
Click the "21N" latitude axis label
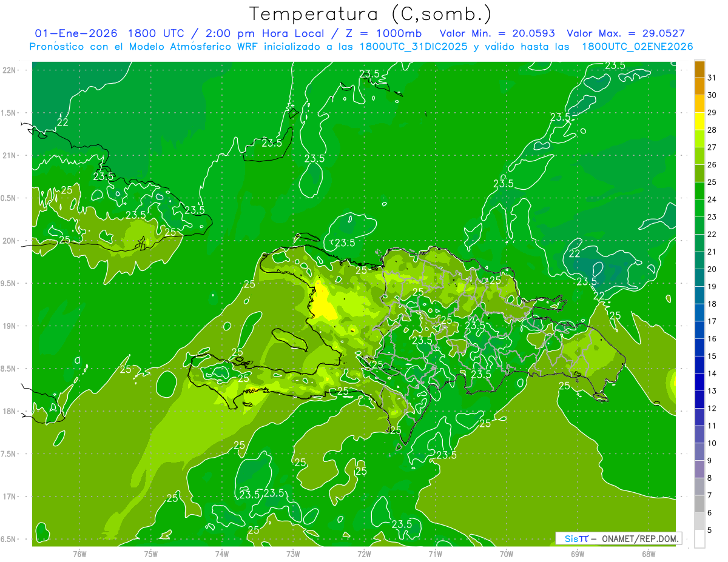pyautogui.click(x=10, y=155)
